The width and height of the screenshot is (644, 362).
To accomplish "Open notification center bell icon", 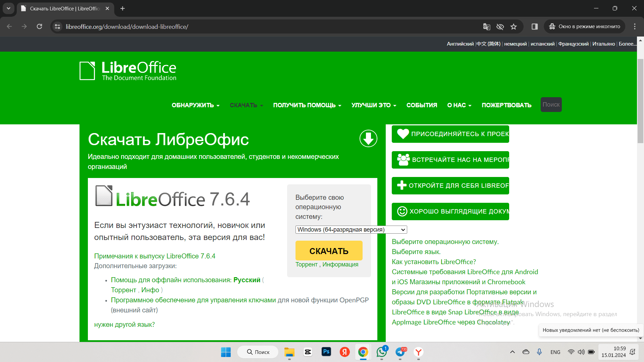I will (633, 352).
